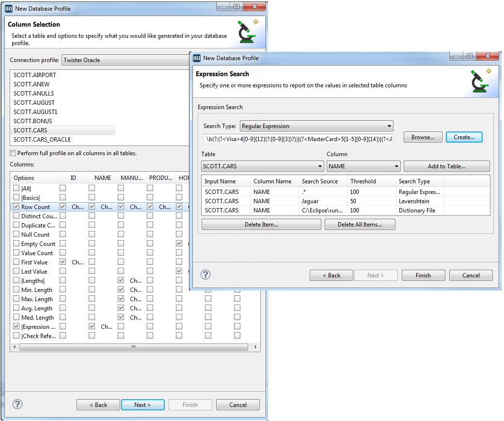Select the .* Regular Expression search row

346,192
